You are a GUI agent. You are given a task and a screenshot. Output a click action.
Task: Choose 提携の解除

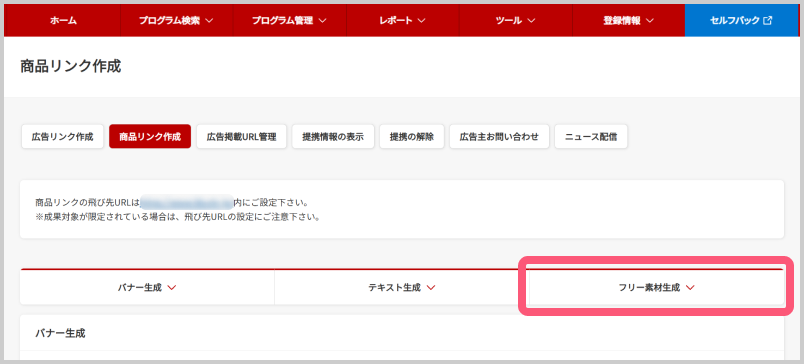coord(412,137)
